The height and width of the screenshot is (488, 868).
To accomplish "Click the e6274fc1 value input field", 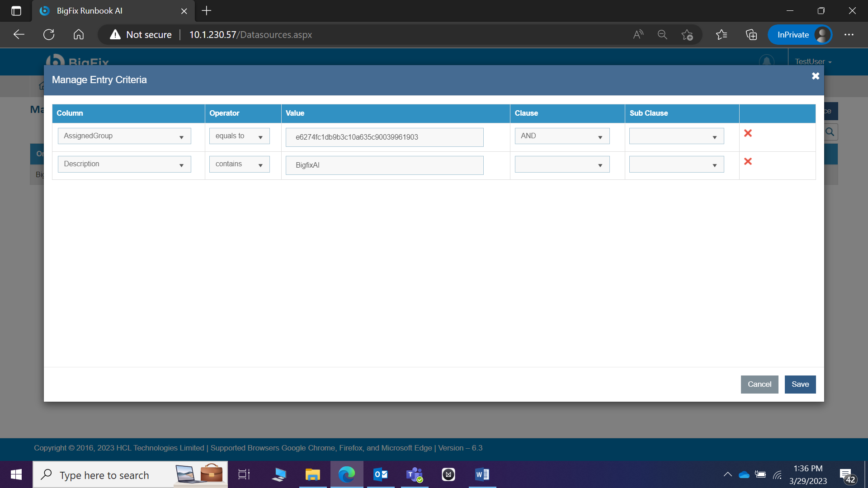I will [384, 137].
